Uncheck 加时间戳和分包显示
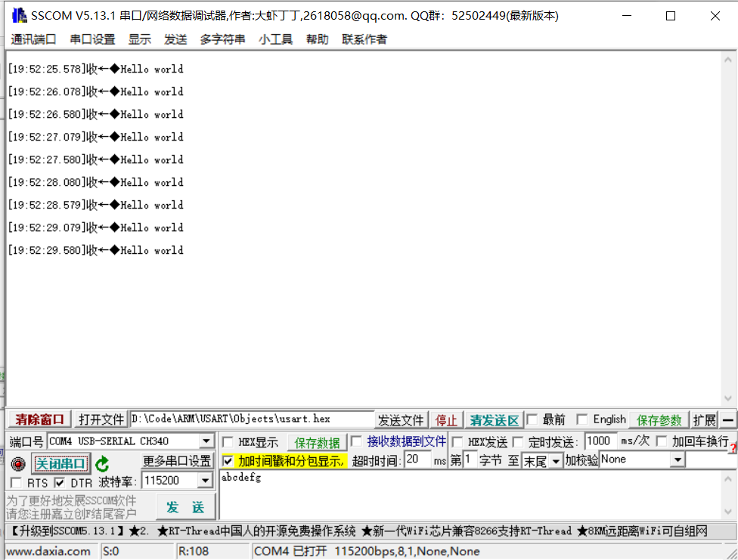Screen dimensions: 738x560 coord(228,462)
